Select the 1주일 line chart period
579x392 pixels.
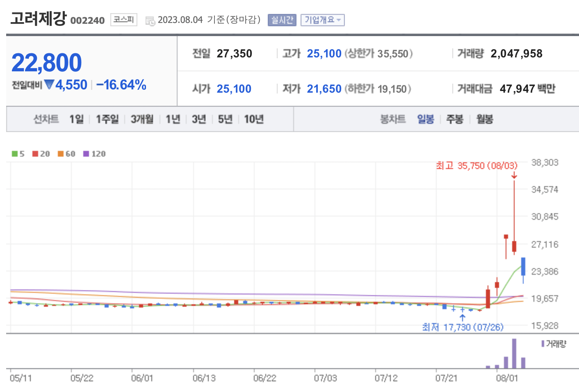click(107, 119)
